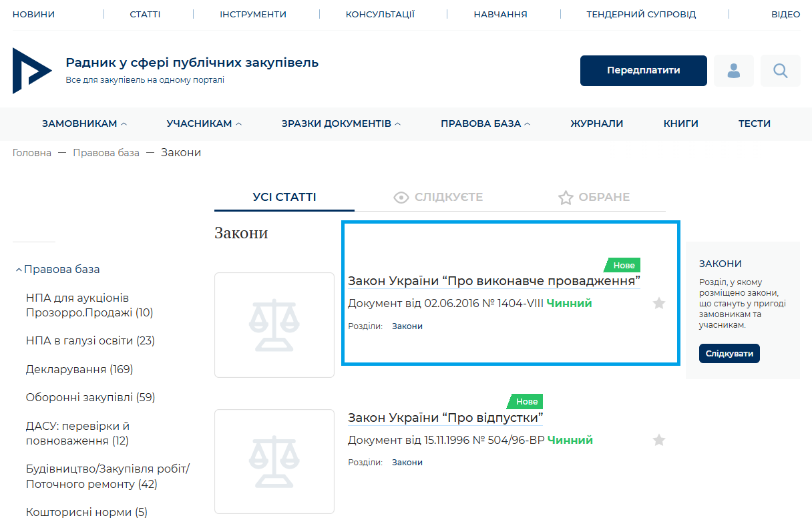This screenshot has width=812, height=528.
Task: Open the "Інструменти" top menu item
Action: tap(253, 14)
